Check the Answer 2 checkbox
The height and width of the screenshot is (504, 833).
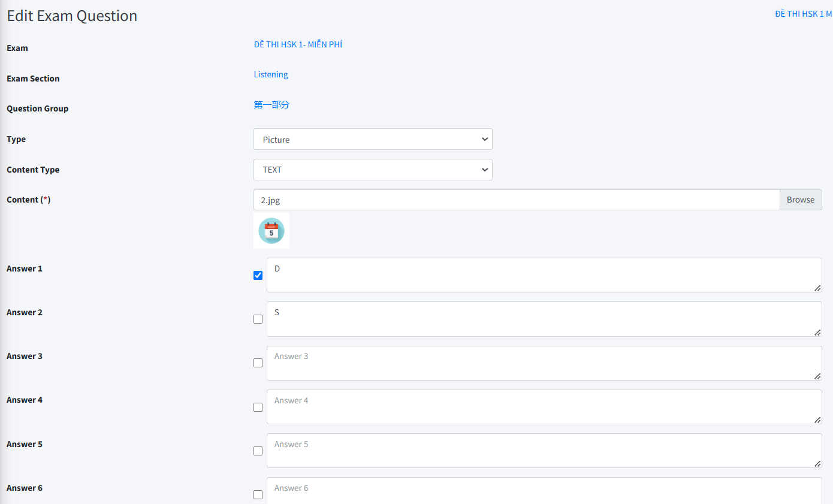[258, 319]
